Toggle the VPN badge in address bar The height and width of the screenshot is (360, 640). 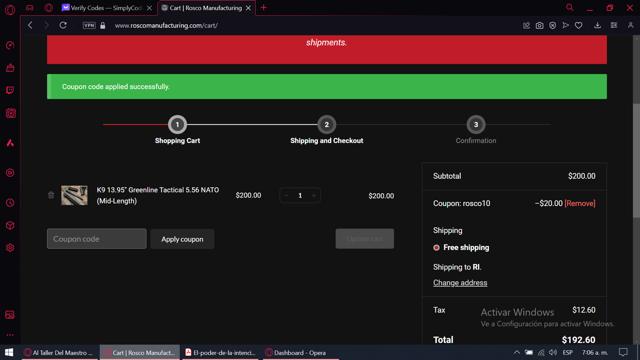coord(89,25)
